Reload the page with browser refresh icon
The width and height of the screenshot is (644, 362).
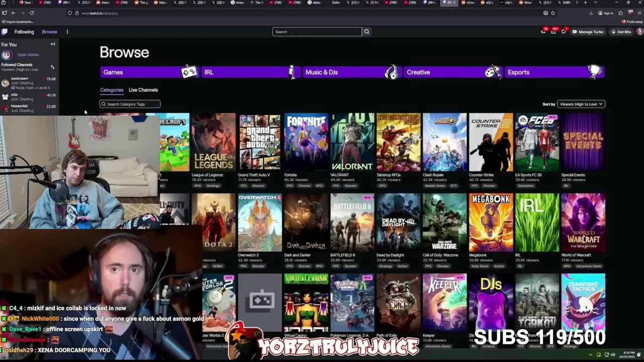[32, 13]
